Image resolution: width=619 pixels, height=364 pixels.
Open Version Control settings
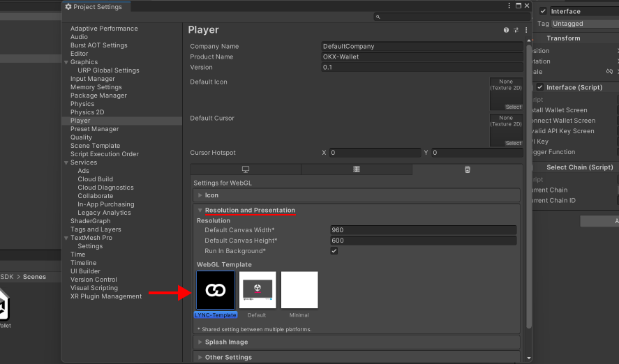[94, 280]
